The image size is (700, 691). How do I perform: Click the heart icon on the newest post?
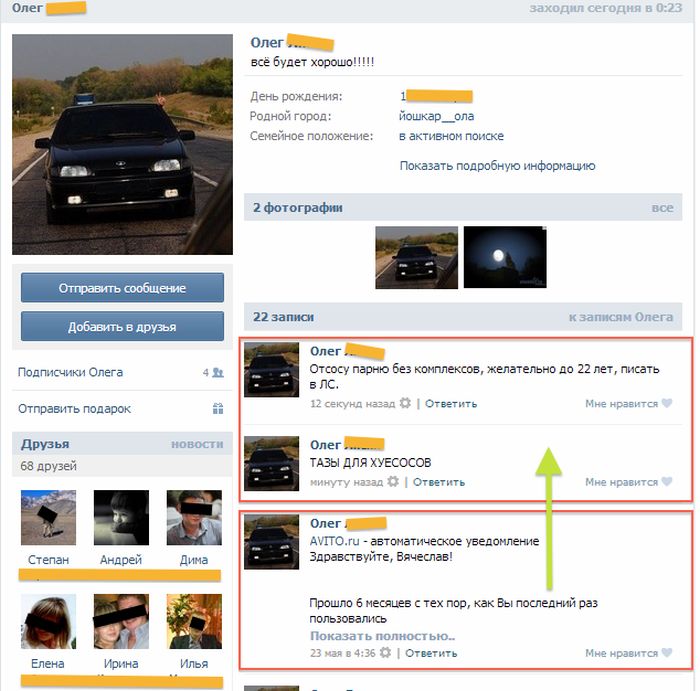[x=667, y=403]
